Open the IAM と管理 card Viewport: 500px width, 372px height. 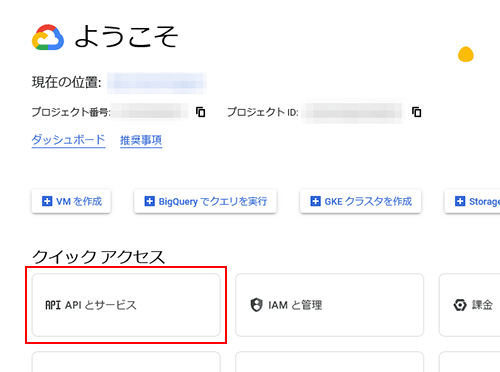pyautogui.click(x=329, y=305)
